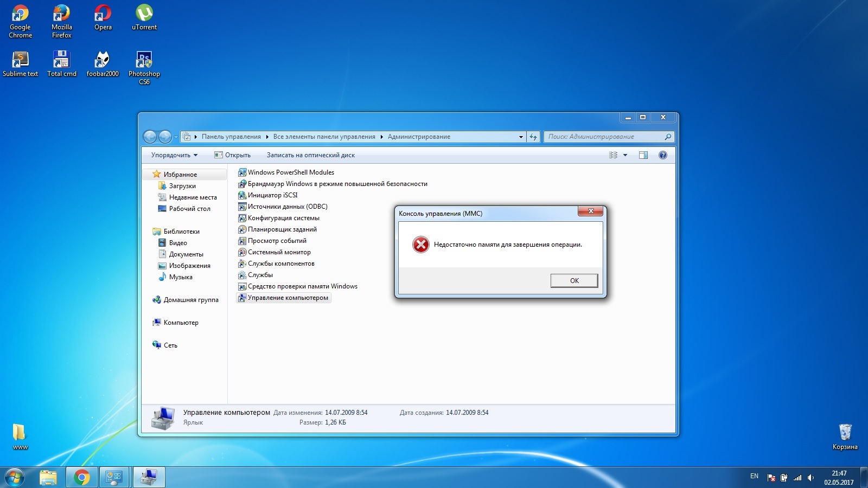Open the Музыка library

[x=181, y=277]
